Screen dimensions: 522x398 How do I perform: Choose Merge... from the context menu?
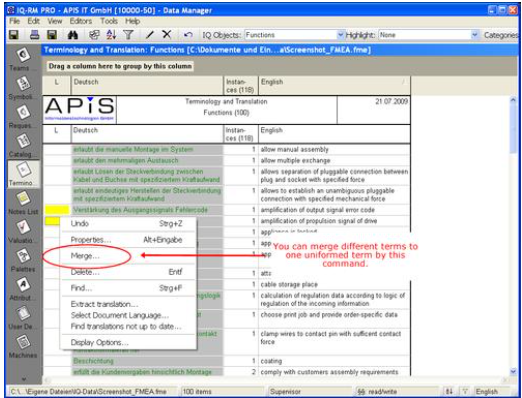pyautogui.click(x=85, y=256)
